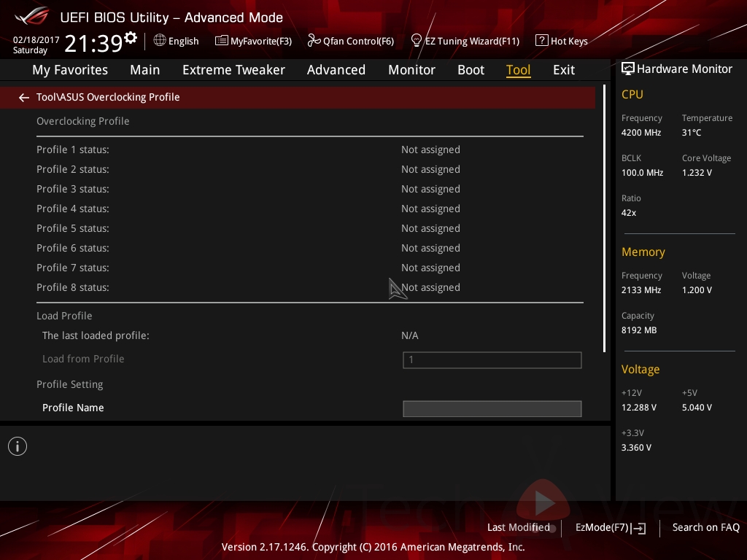This screenshot has height=560, width=747.
Task: Click the Hardware Monitor heading
Action: click(x=684, y=69)
